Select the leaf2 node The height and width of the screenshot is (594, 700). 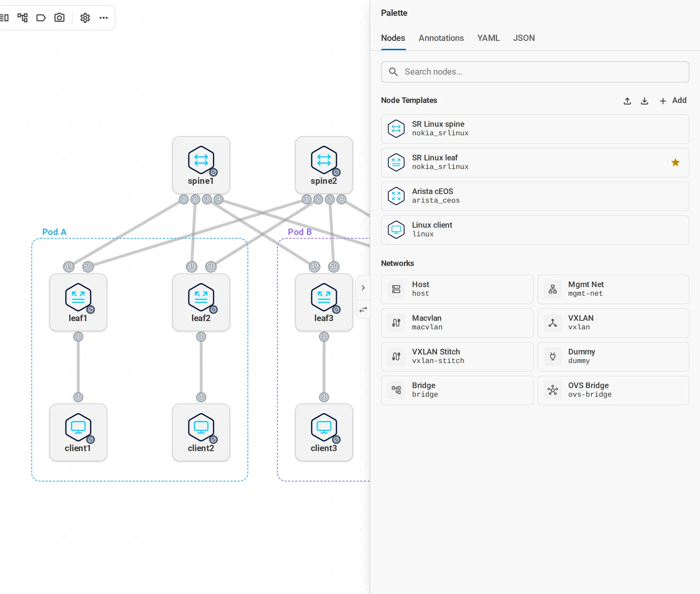(201, 302)
